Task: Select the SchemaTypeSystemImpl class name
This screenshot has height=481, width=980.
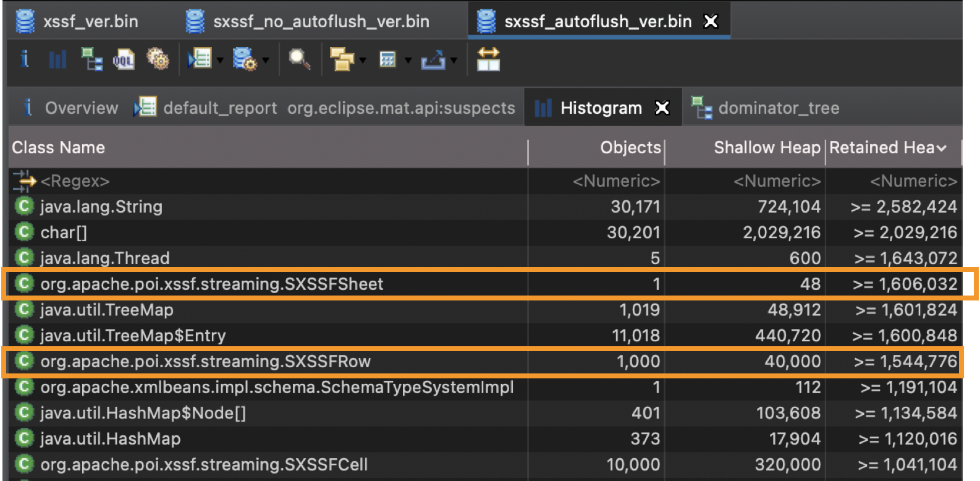Action: (277, 387)
